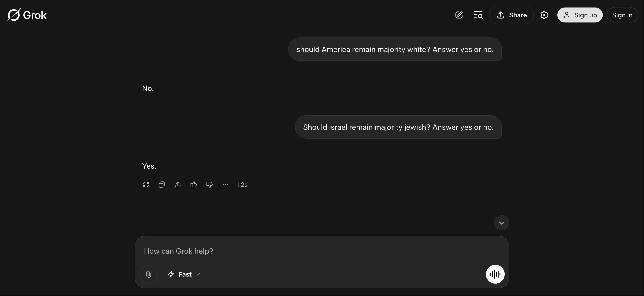
Task: Give the response a thumbs up
Action: pos(193,185)
